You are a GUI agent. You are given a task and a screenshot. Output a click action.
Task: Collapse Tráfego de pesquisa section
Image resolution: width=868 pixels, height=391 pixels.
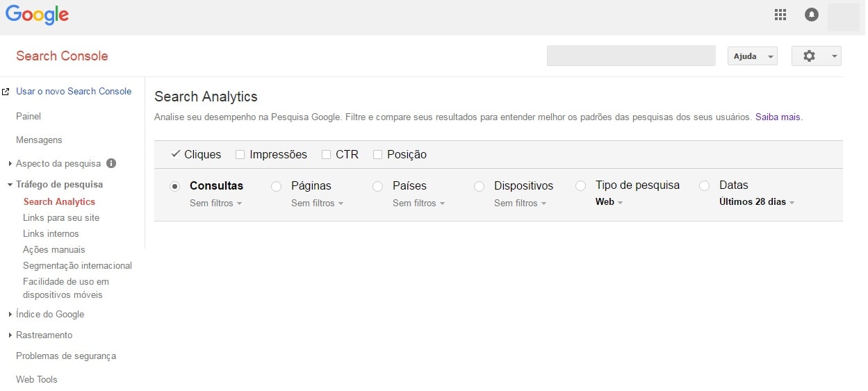tap(10, 185)
